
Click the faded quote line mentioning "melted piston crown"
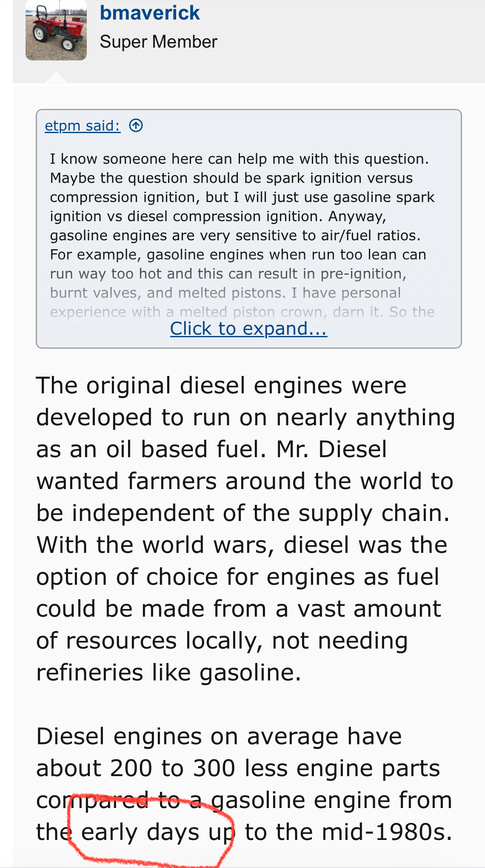[242, 312]
